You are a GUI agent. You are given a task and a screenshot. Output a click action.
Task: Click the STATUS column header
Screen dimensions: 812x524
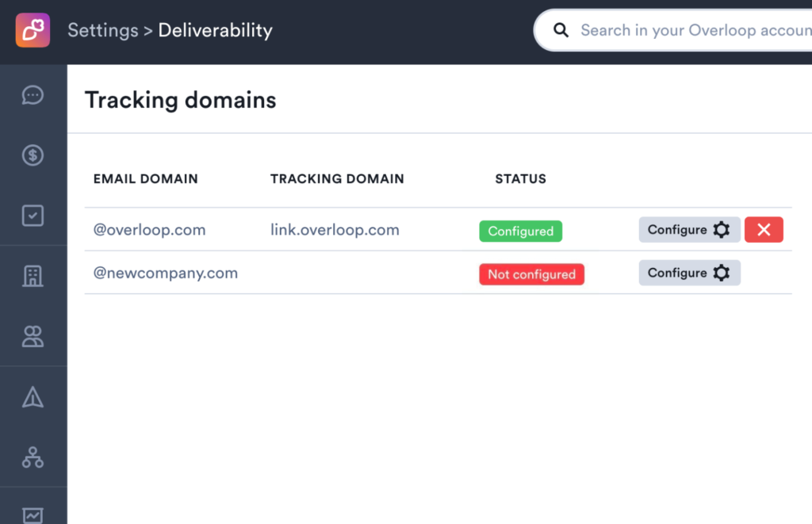tap(520, 178)
